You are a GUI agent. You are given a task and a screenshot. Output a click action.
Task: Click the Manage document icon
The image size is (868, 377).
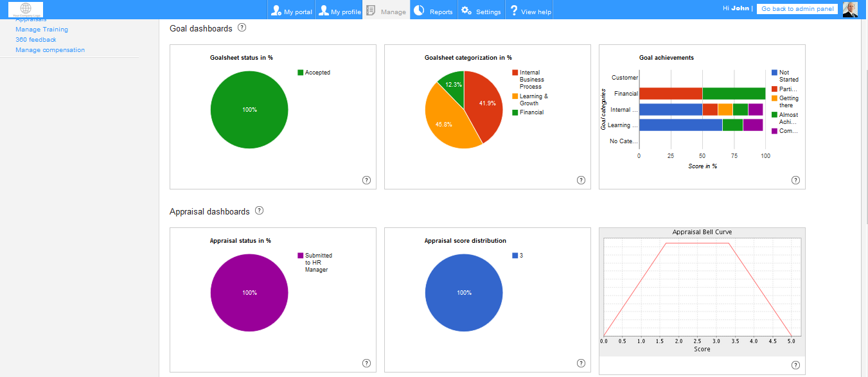[371, 10]
